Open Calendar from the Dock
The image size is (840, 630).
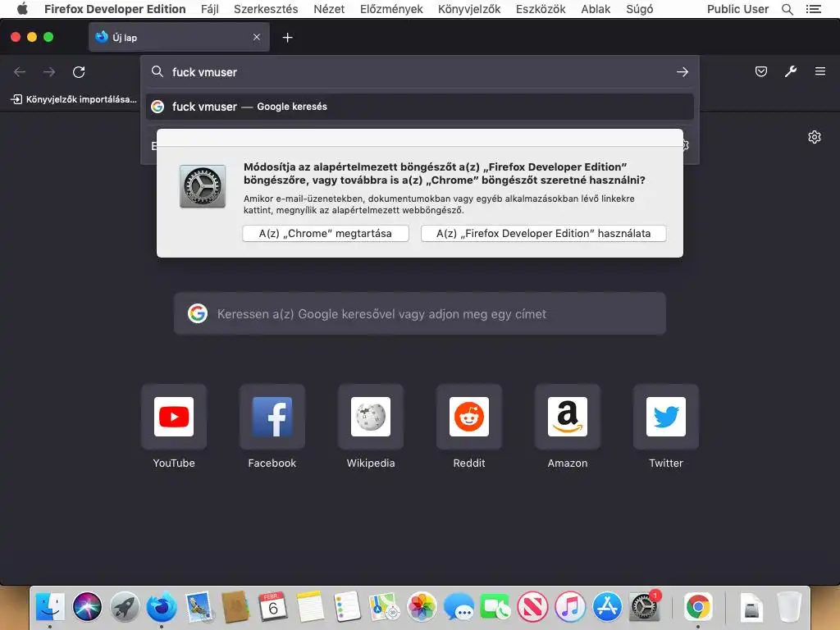[x=272, y=607]
